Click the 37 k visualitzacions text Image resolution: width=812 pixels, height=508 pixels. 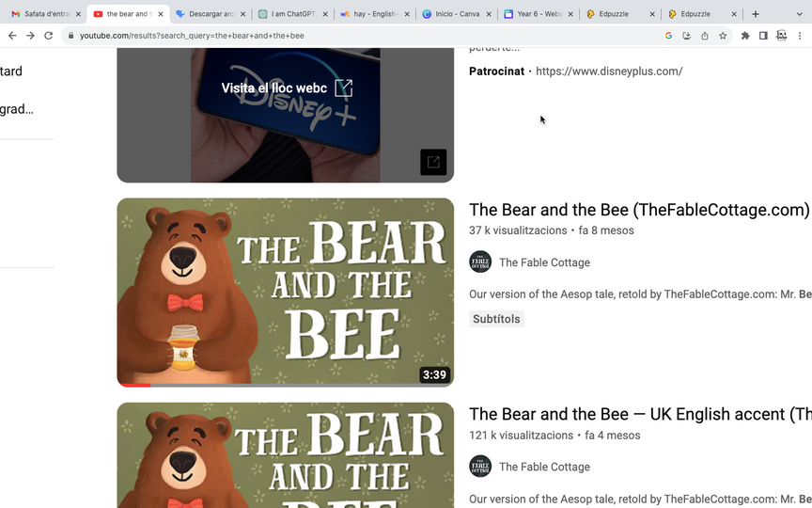click(x=518, y=230)
